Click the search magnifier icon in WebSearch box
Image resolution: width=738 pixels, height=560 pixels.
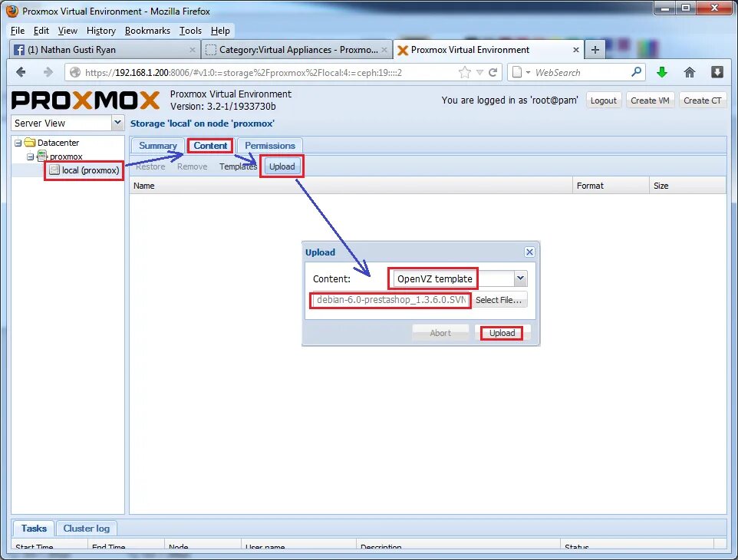pos(636,72)
